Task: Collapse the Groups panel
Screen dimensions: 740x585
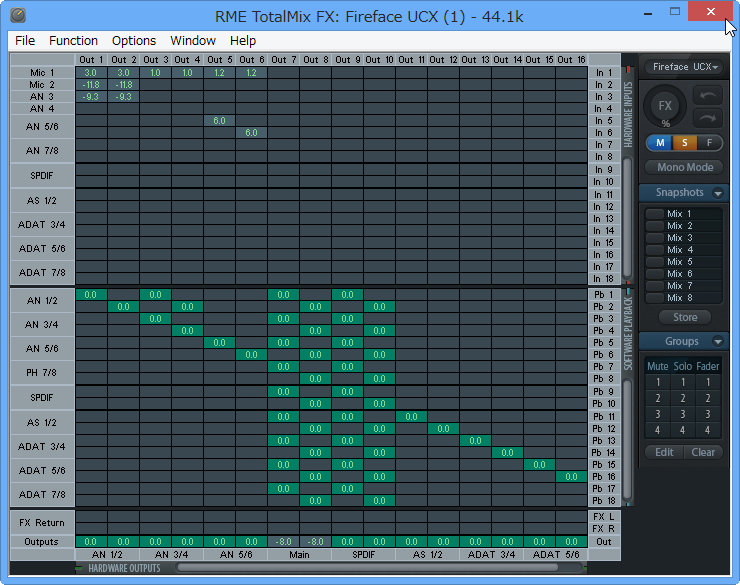Action: point(718,342)
